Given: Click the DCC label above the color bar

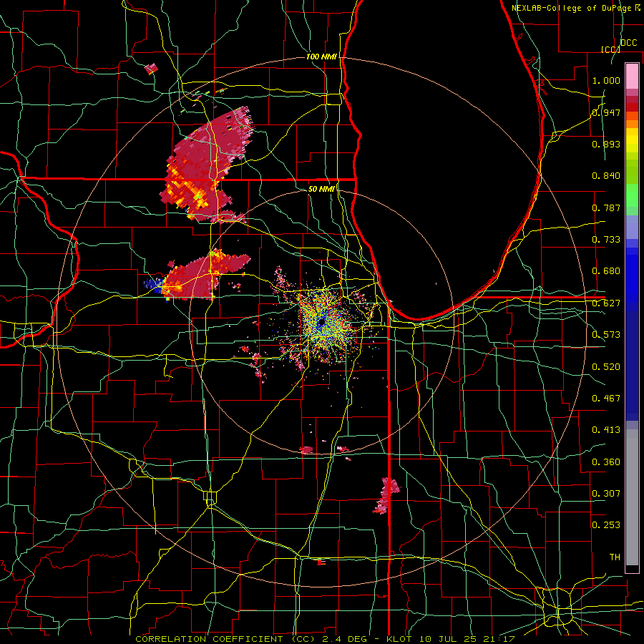Looking at the screenshot, I should pyautogui.click(x=628, y=43).
